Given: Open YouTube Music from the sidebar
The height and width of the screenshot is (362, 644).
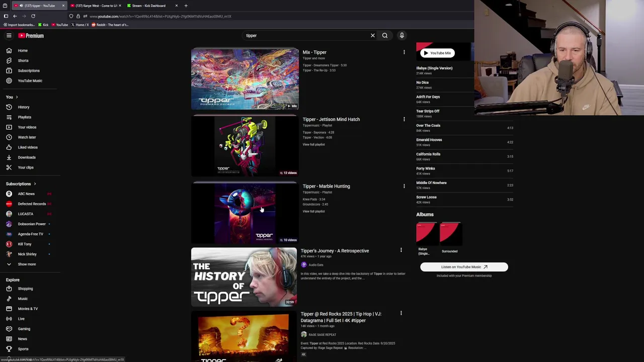Looking at the screenshot, I should click(30, 80).
